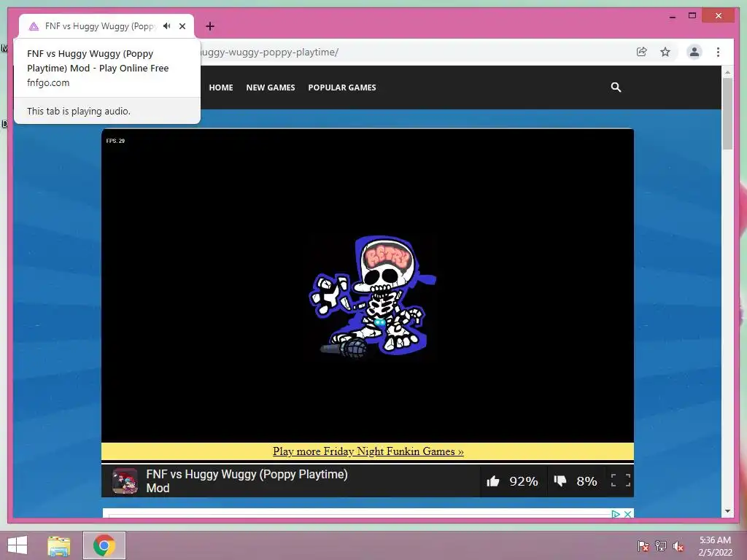Click the network tray icon

661,545
